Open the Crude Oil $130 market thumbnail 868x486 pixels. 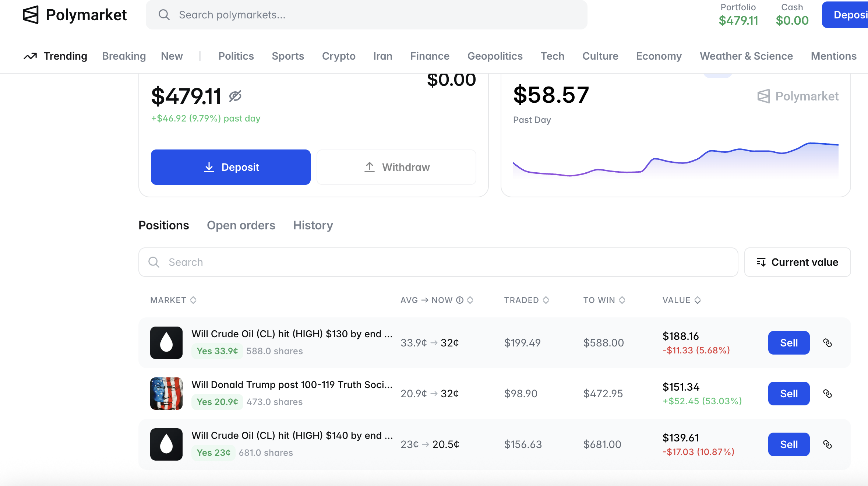click(166, 343)
